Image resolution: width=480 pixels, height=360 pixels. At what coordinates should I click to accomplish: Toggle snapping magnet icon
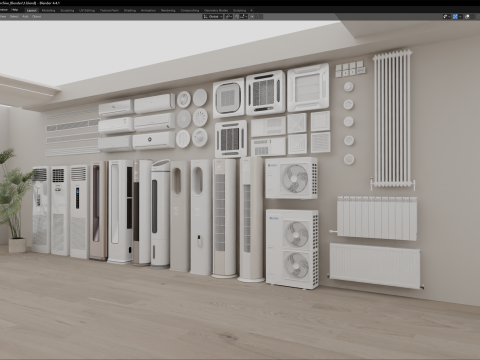(x=237, y=16)
